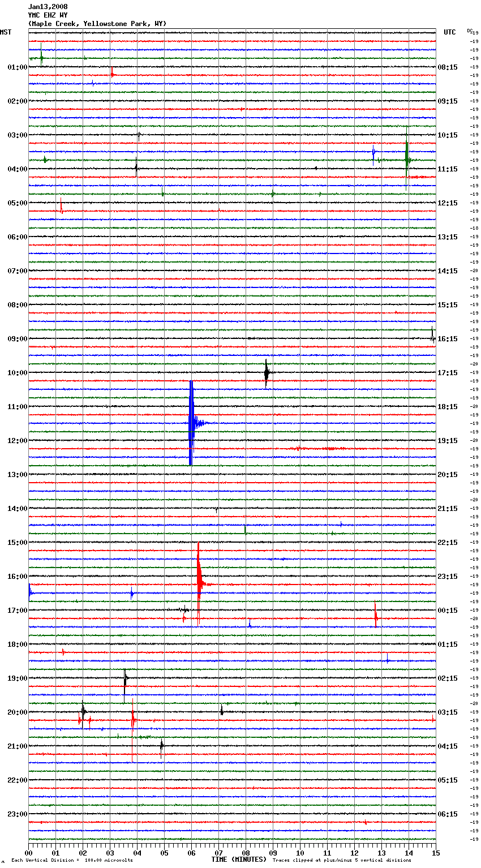Click minute tick label 09 on bottom axis

(273, 853)
